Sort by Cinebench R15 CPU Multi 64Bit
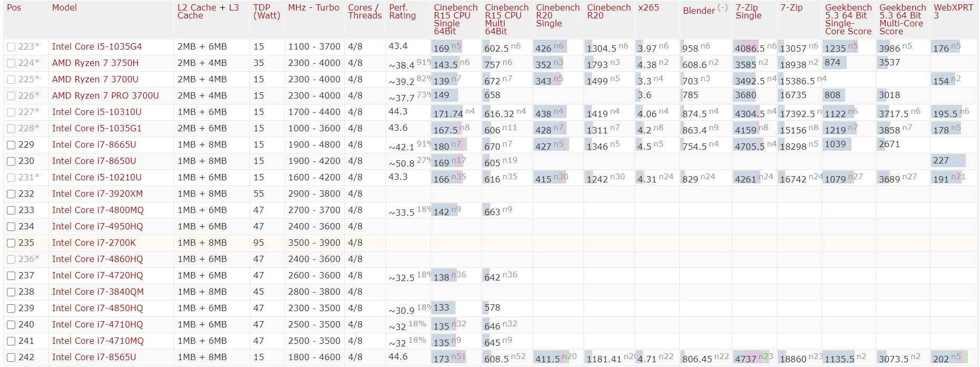The height and width of the screenshot is (367, 980). click(507, 20)
